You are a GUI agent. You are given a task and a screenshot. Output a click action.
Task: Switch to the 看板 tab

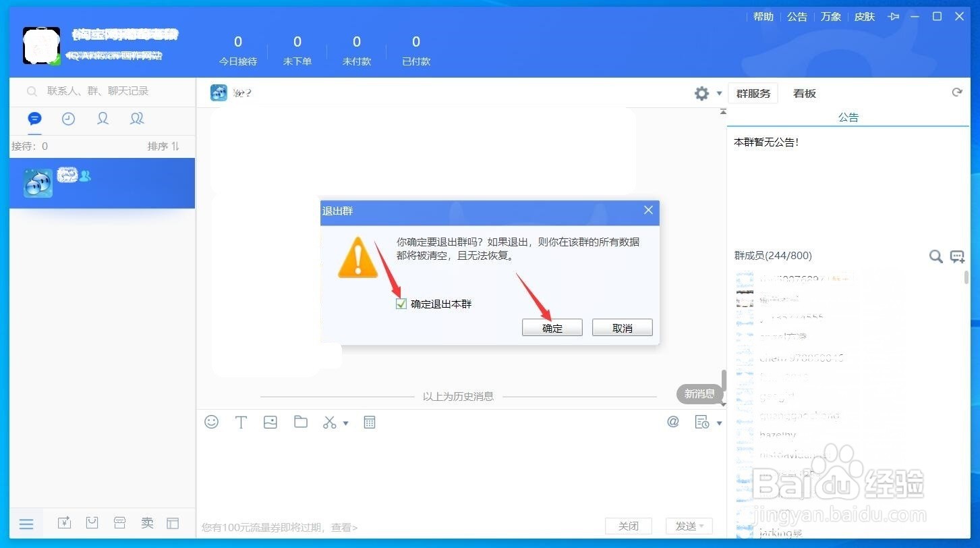pos(804,94)
